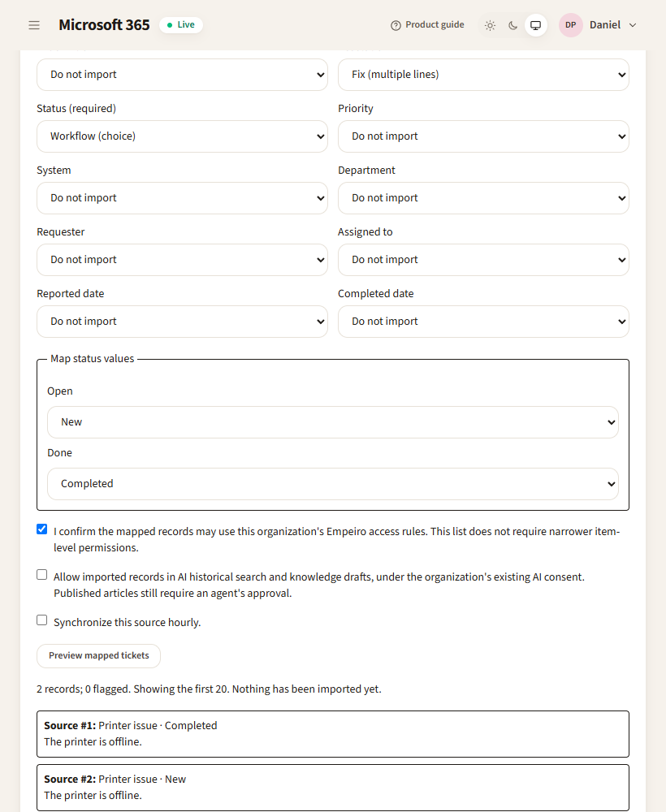Enable Synchronize this source hourly

(42, 620)
